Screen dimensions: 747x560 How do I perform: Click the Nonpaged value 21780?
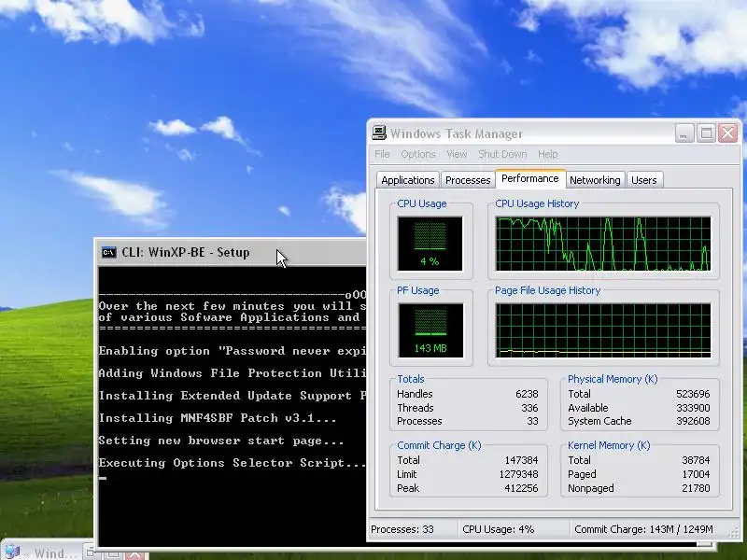696,488
